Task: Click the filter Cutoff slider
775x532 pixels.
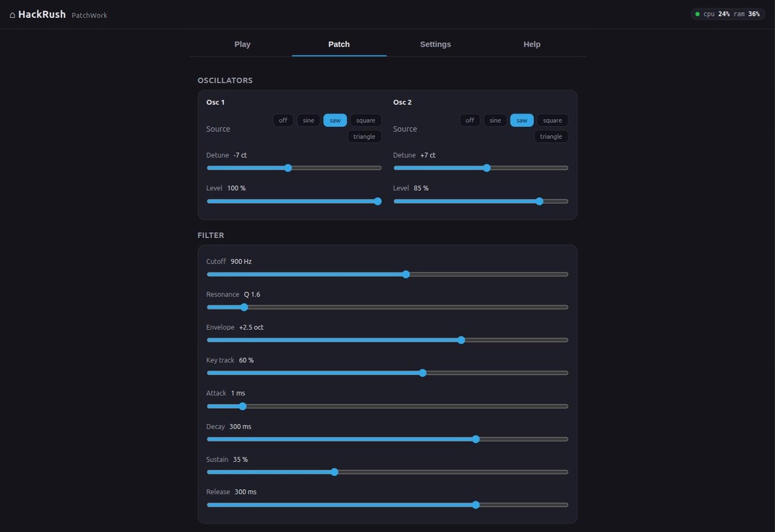Action: pos(387,274)
